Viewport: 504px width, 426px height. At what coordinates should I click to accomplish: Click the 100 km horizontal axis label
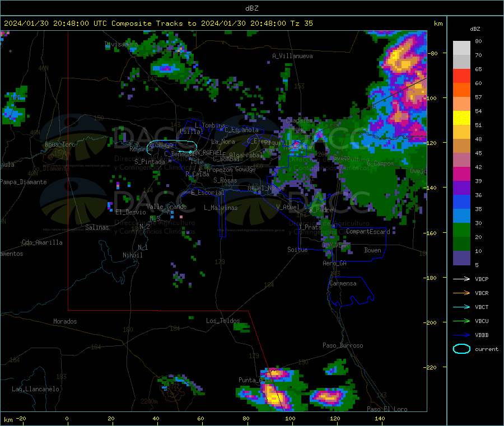[290, 418]
